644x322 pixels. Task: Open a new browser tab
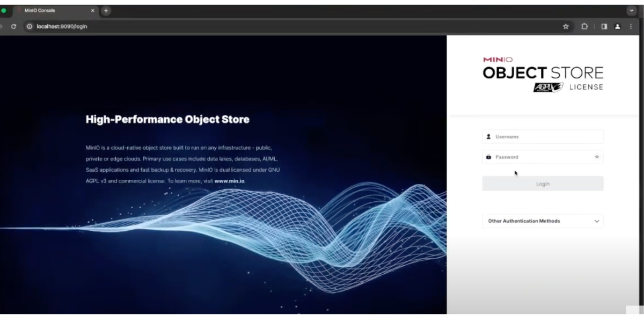point(106,11)
